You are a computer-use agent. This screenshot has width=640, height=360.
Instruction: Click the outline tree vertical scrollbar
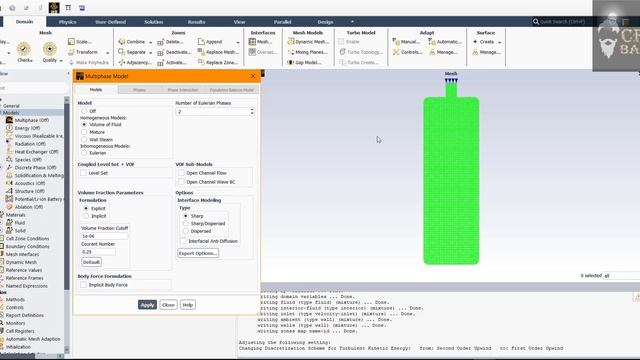pos(67,224)
